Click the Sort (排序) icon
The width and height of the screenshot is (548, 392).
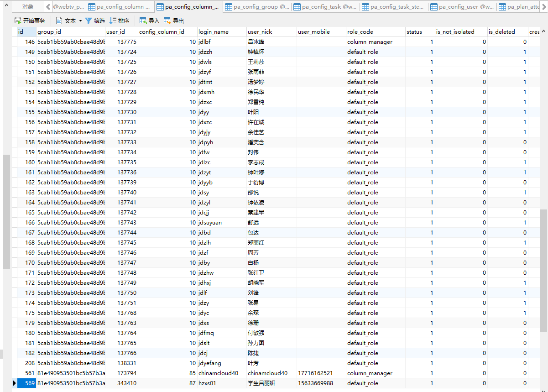click(x=113, y=21)
